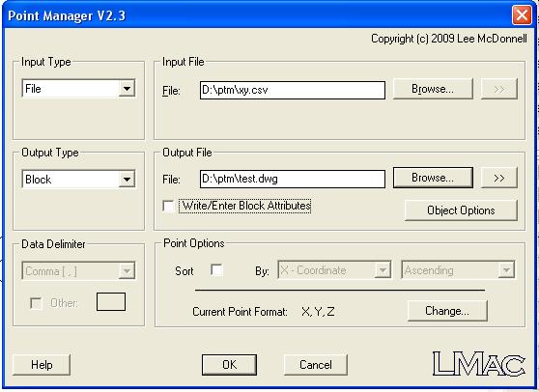The width and height of the screenshot is (539, 392).
Task: Click the >> button beside Output File Browse
Action: coord(499,178)
